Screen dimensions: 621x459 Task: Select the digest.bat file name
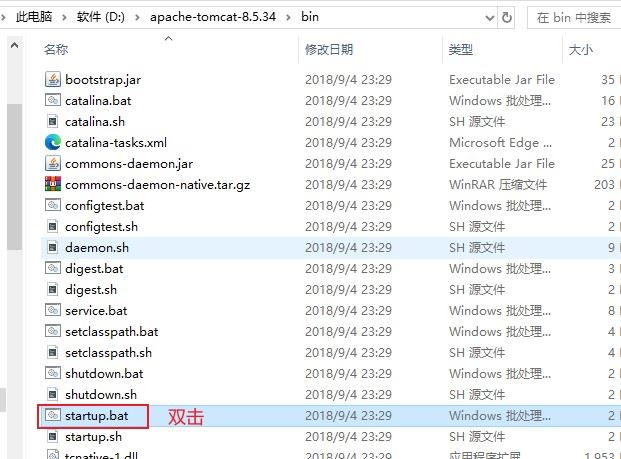point(94,269)
